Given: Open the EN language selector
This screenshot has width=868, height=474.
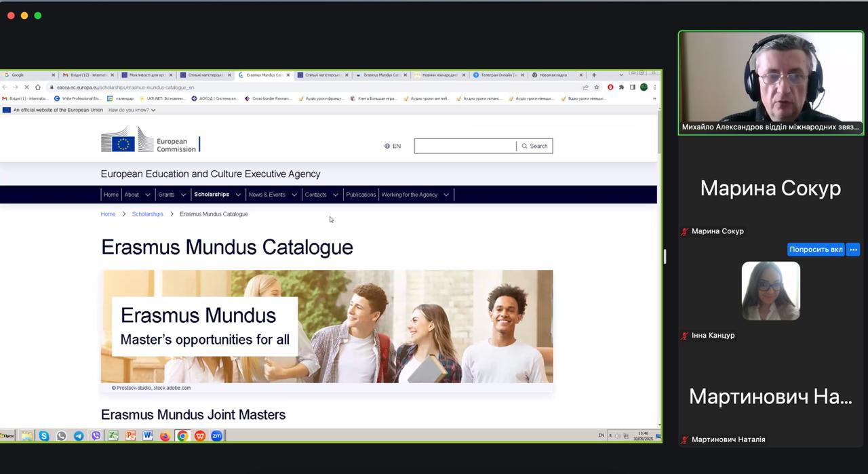Looking at the screenshot, I should pos(393,146).
